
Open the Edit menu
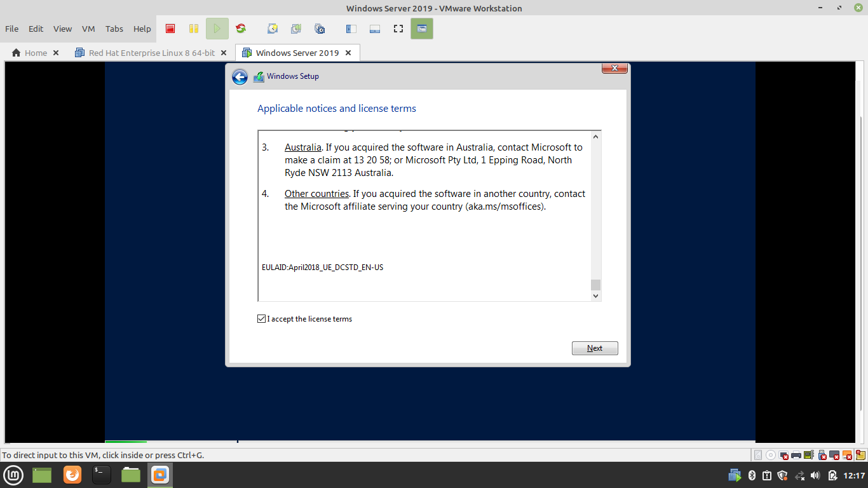[36, 29]
